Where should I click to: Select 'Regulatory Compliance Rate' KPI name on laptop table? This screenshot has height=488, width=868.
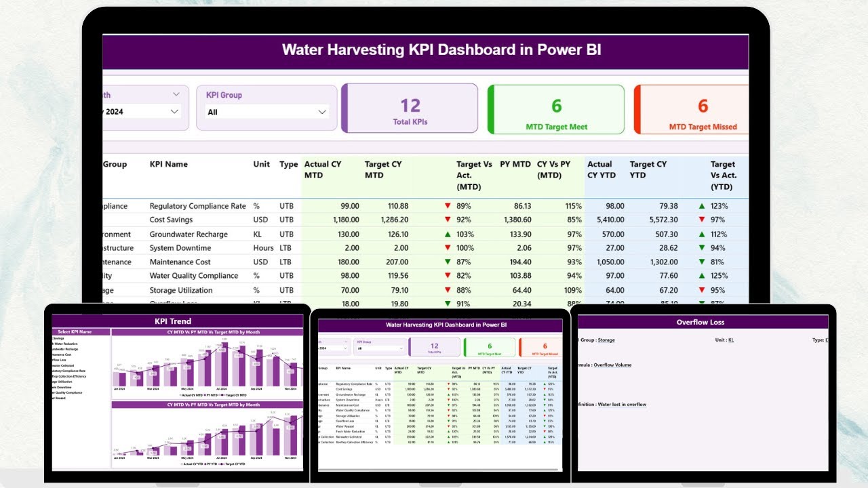click(x=197, y=206)
